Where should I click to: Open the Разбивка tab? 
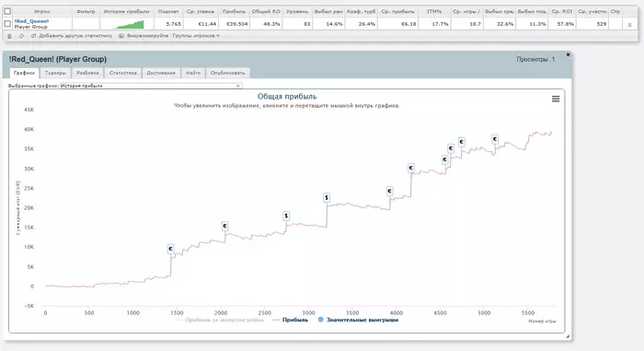(87, 73)
